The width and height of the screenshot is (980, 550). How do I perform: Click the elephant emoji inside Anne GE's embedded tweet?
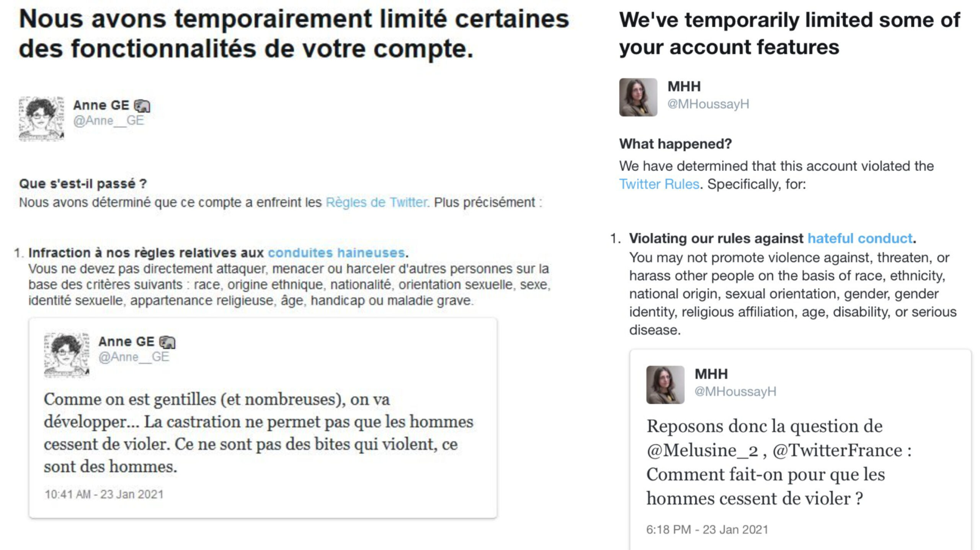tap(167, 342)
